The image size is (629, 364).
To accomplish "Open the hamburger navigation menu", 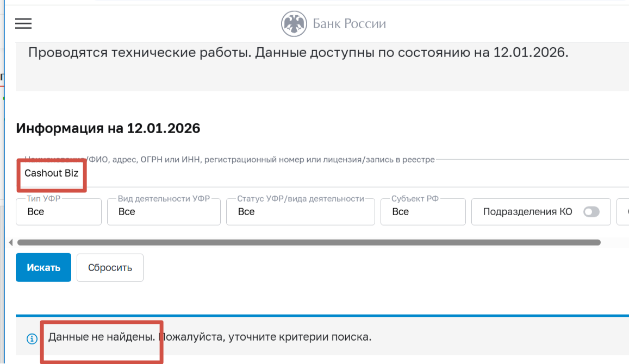I will (23, 23).
